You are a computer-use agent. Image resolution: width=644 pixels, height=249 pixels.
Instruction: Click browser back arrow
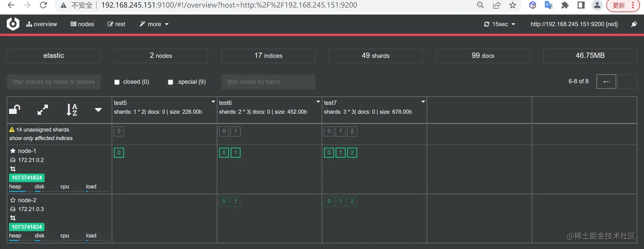point(11,6)
